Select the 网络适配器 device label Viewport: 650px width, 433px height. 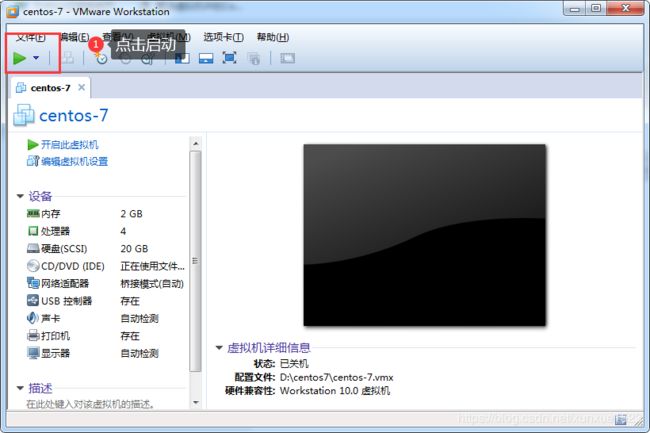point(65,283)
